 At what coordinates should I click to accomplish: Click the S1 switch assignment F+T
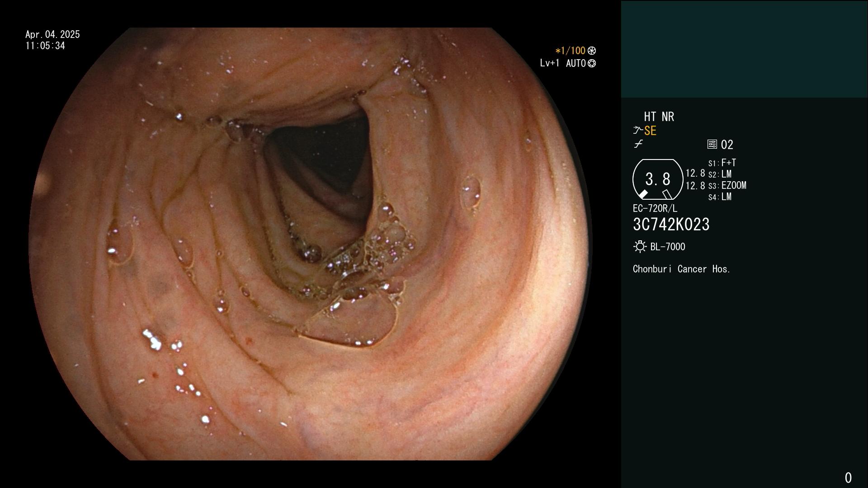[x=729, y=163]
